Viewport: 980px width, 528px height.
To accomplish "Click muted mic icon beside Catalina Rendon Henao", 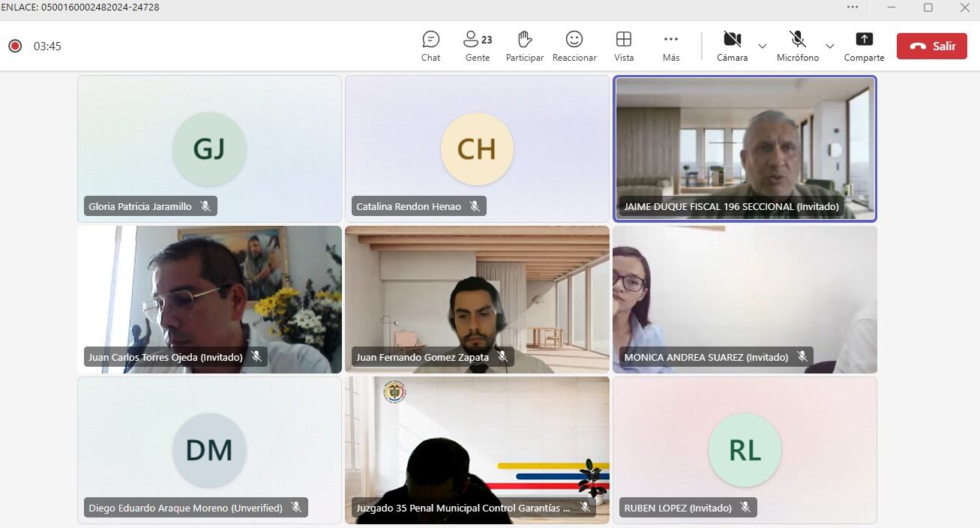I will tap(475, 206).
